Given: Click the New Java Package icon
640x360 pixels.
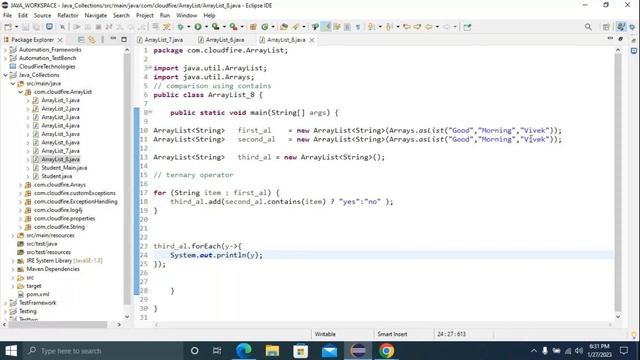Looking at the screenshot, I should (253, 27).
